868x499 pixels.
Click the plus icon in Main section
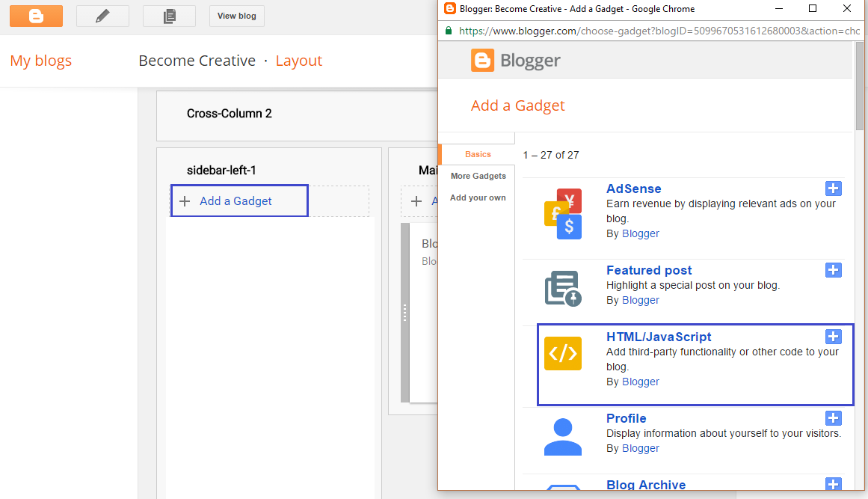[x=416, y=201]
